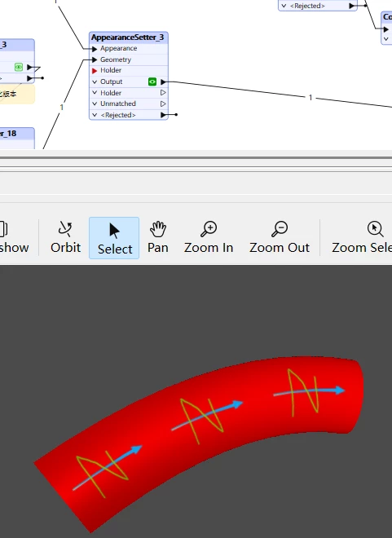The height and width of the screenshot is (538, 392).
Task: Select the AppearanceSetter_3 transformer title
Action: tap(128, 37)
